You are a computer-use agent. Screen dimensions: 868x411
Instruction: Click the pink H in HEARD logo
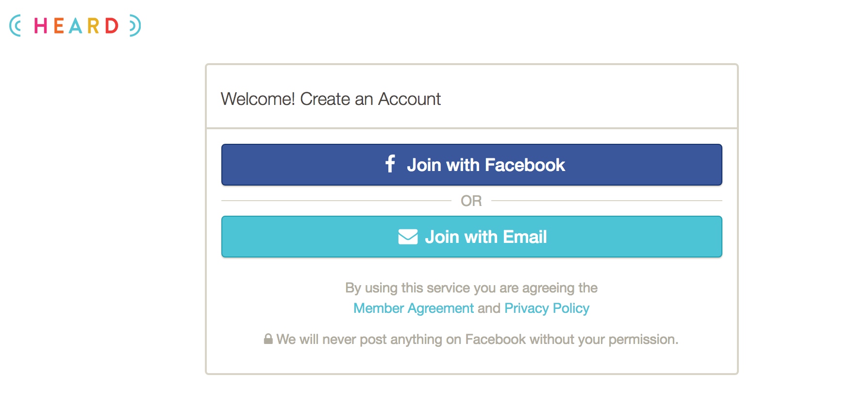[x=40, y=26]
